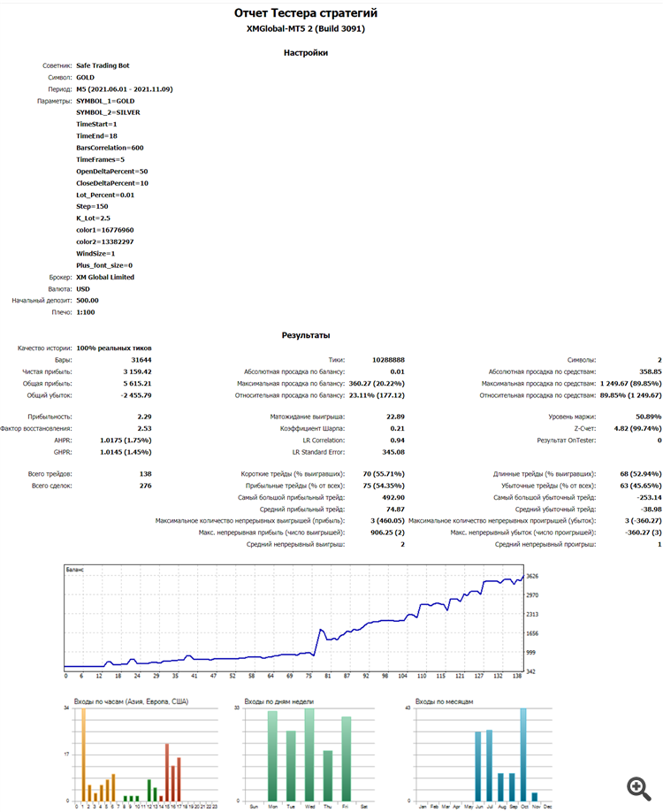Click the parameter "CloseDeltaPercent=10"
Image resolution: width=663 pixels, height=812 pixels.
111,183
